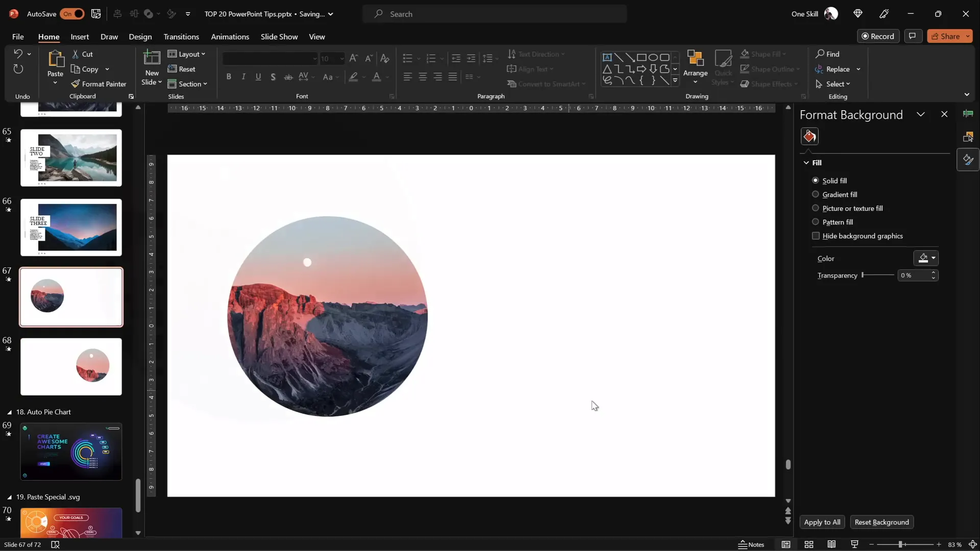Toggle AutoSave switch off
The image size is (980, 551).
click(x=72, y=14)
